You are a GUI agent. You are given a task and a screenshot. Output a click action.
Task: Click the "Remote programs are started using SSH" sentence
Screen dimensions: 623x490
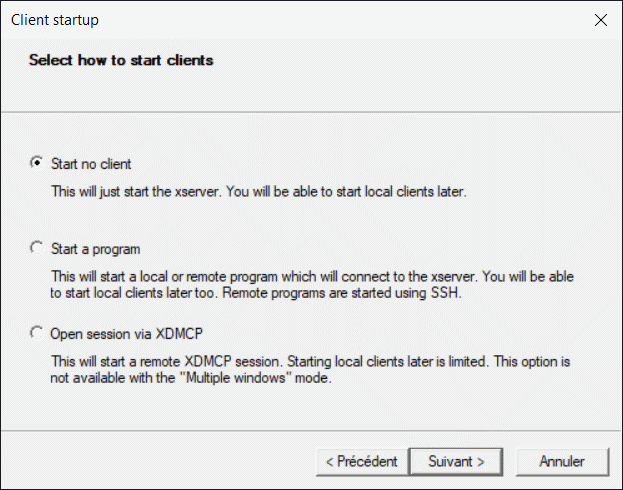pos(377,292)
